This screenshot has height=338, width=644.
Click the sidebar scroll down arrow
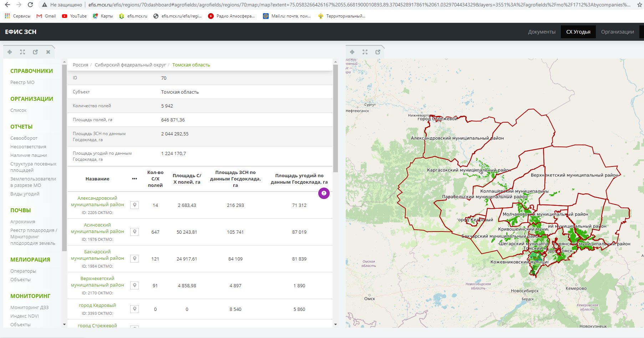coord(64,324)
